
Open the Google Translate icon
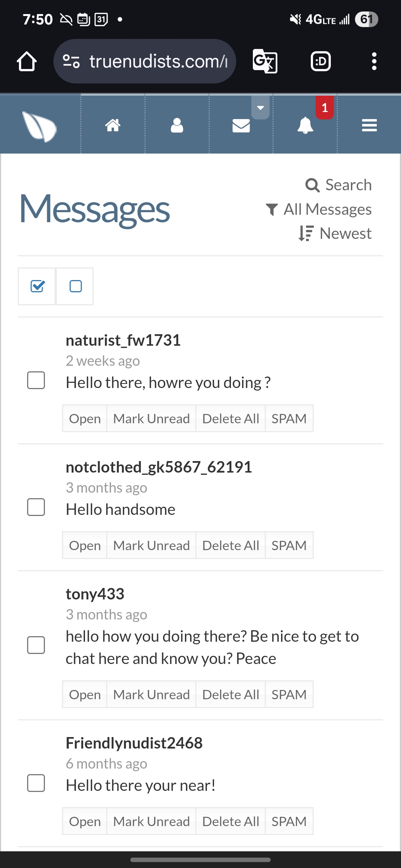pos(265,61)
